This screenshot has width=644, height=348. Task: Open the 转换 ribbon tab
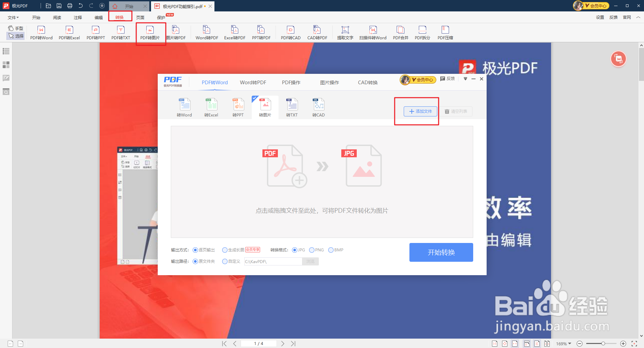pos(119,17)
